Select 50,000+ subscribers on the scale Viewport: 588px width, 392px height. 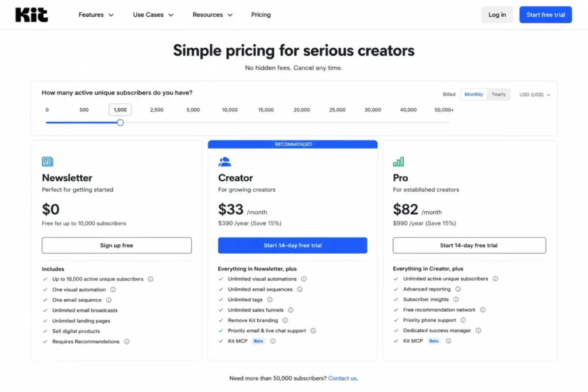coord(444,110)
